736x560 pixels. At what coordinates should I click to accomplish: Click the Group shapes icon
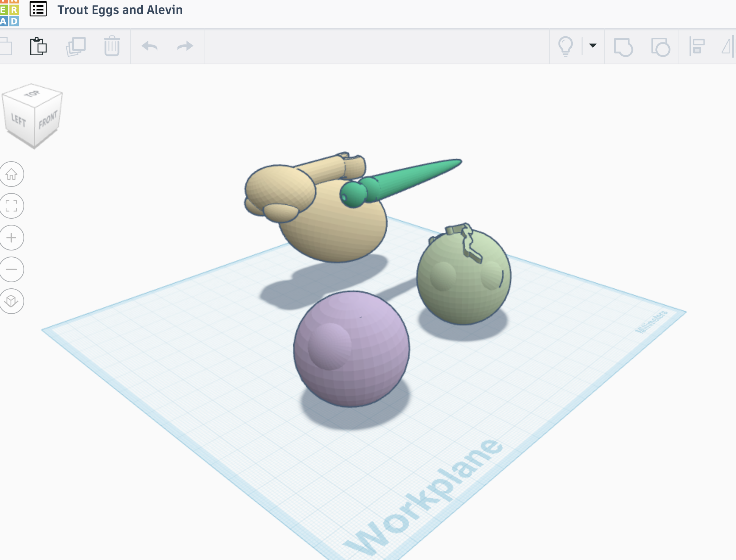click(623, 47)
